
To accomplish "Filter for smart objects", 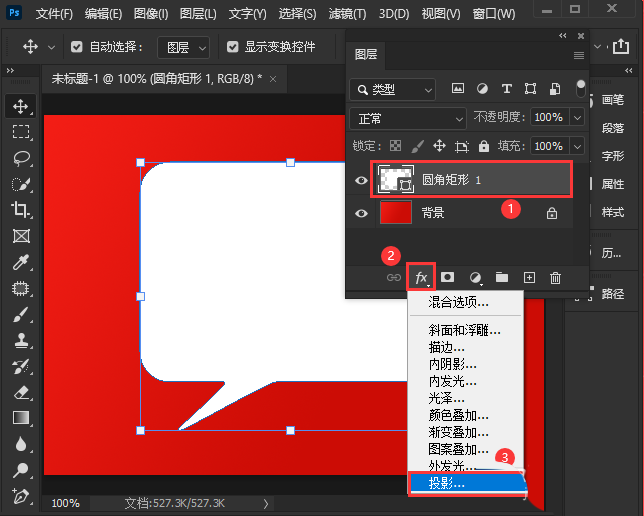I will point(555,88).
